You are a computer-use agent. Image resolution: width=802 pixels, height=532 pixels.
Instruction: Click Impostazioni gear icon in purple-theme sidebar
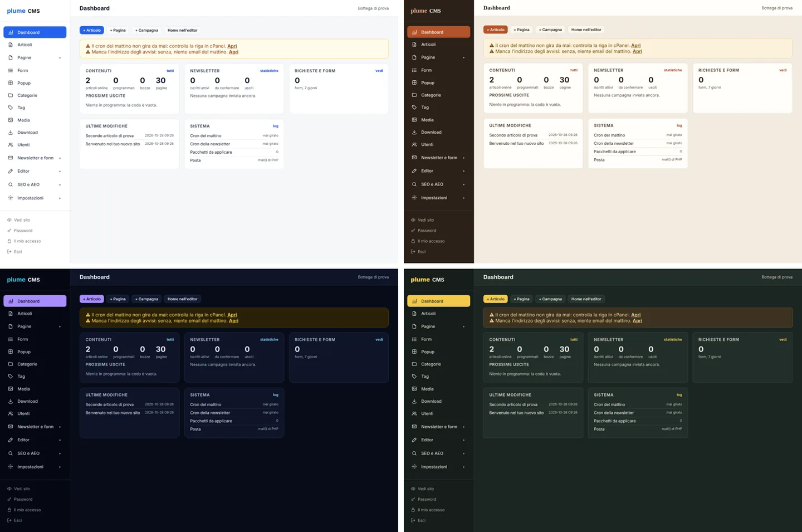[11, 467]
